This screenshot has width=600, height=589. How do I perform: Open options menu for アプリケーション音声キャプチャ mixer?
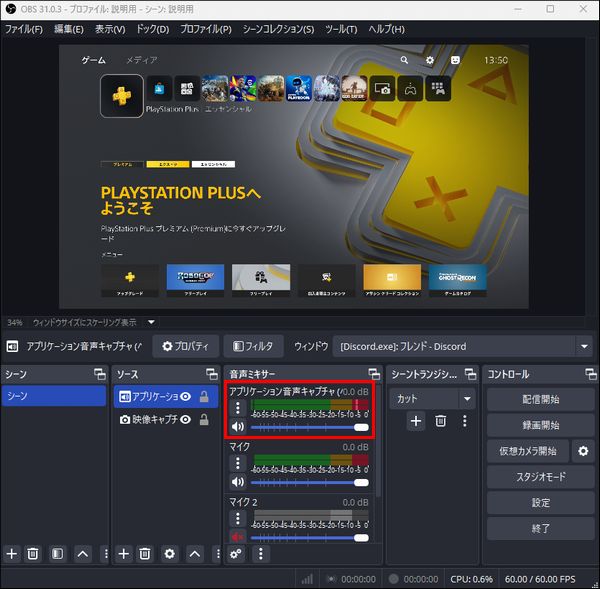(238, 408)
